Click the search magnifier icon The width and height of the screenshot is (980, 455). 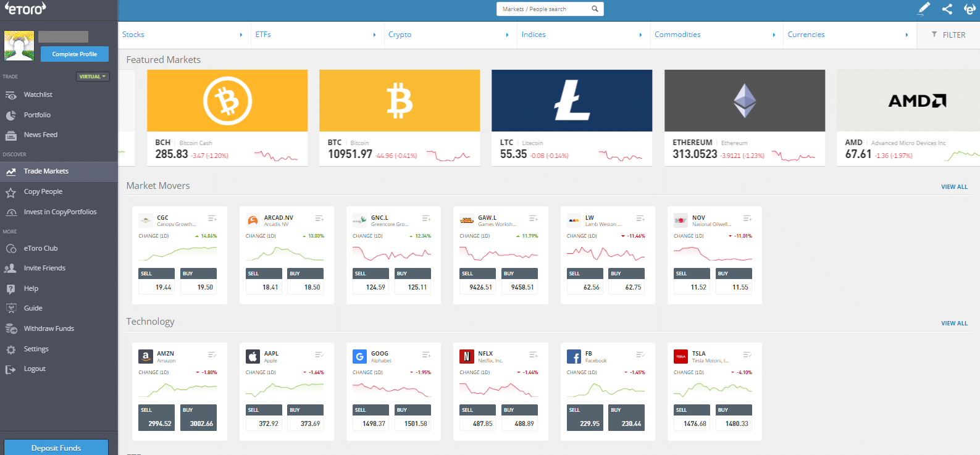click(x=595, y=9)
